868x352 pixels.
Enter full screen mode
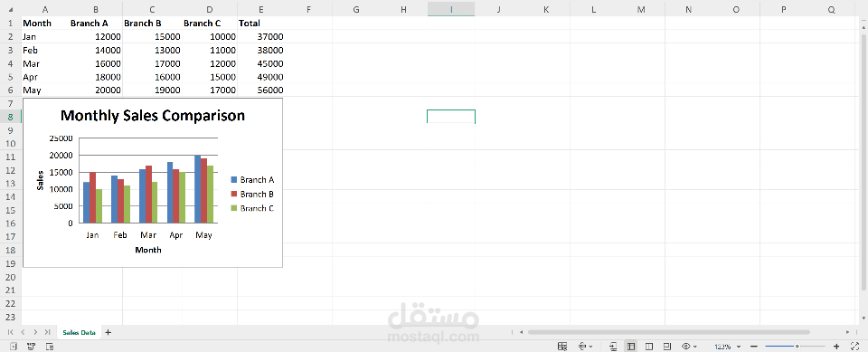855,347
